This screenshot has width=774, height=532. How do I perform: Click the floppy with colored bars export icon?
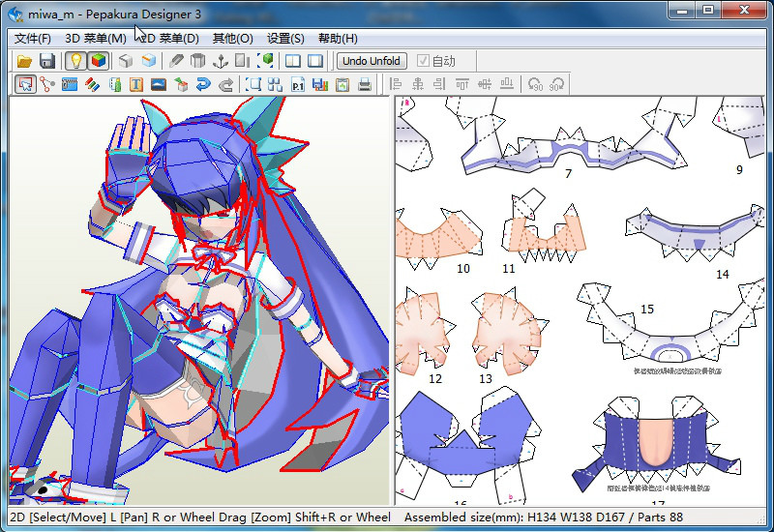[x=320, y=85]
